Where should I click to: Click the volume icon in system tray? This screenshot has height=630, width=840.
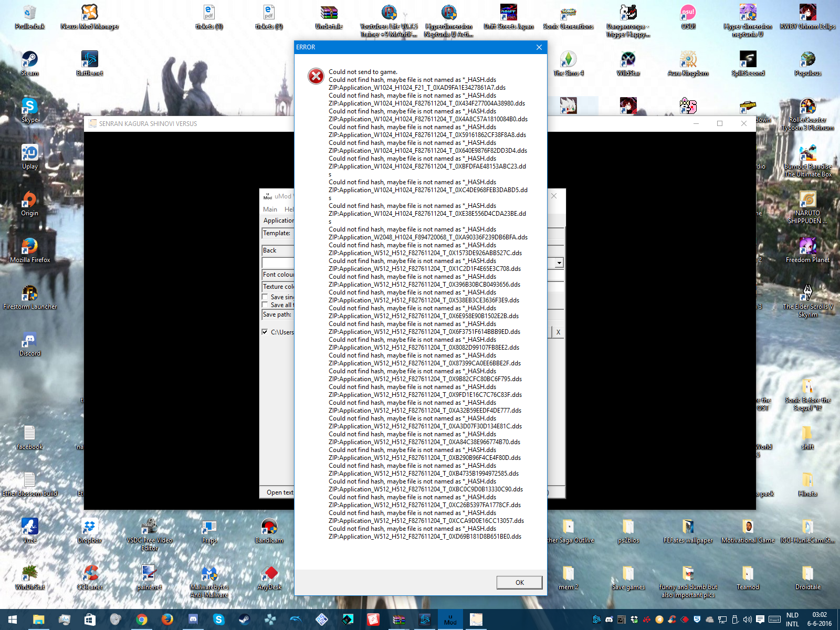(748, 619)
